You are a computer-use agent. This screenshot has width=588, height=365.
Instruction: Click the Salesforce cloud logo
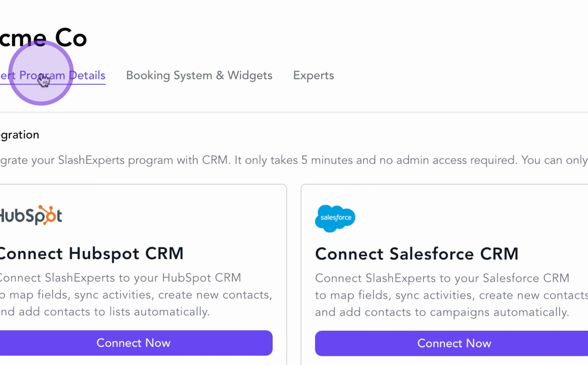(335, 218)
